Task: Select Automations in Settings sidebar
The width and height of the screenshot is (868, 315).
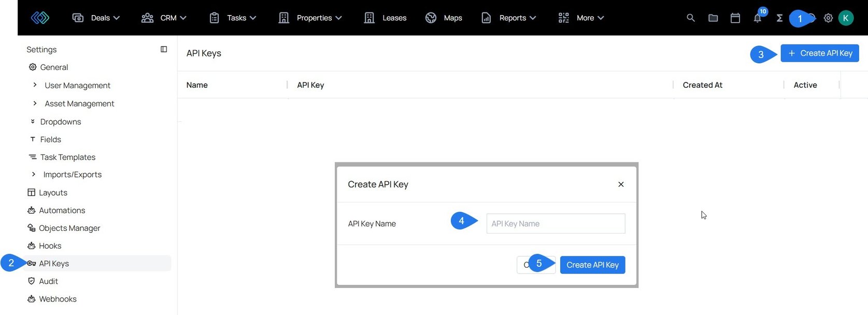Action: (x=62, y=210)
